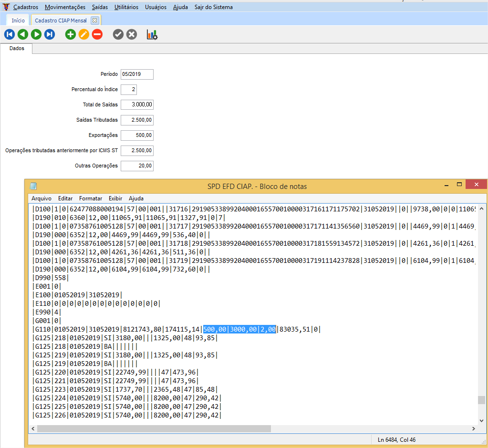Open the Movimentações menu
Screen dimensions: 488x448
point(65,7)
